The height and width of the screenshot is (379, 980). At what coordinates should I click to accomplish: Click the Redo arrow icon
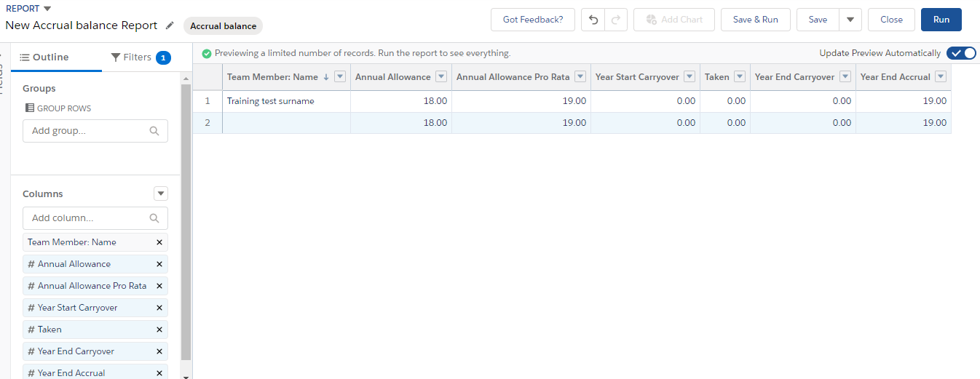616,20
